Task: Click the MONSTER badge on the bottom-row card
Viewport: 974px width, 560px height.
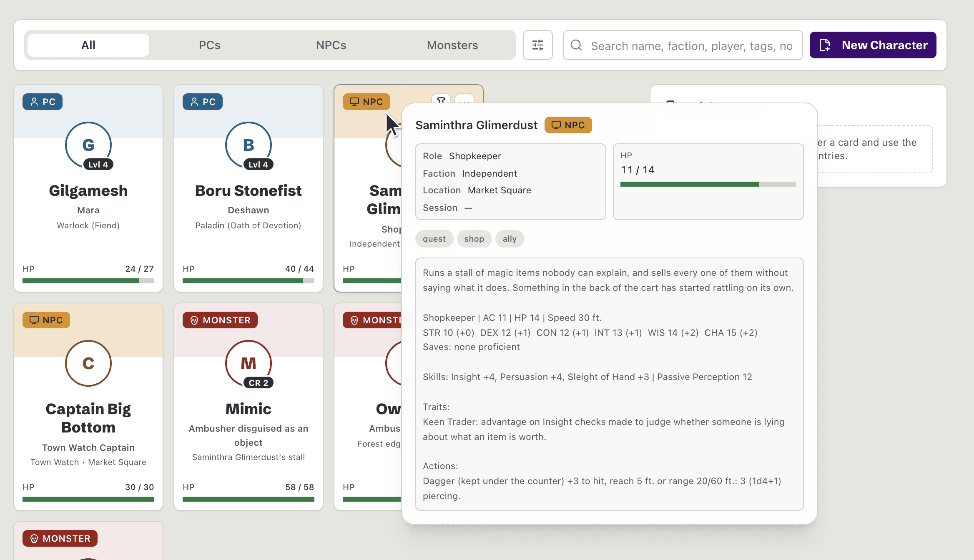Action: click(x=60, y=538)
